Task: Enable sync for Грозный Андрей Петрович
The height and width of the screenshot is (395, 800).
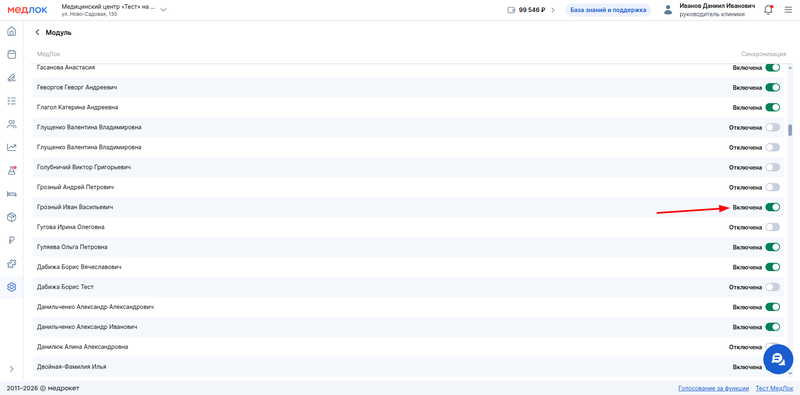Action: tap(772, 187)
